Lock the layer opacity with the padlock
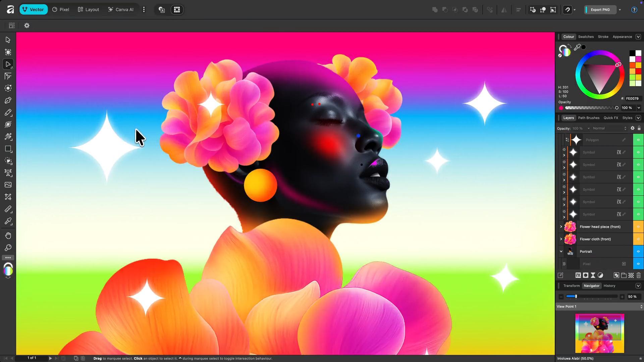 [639, 128]
